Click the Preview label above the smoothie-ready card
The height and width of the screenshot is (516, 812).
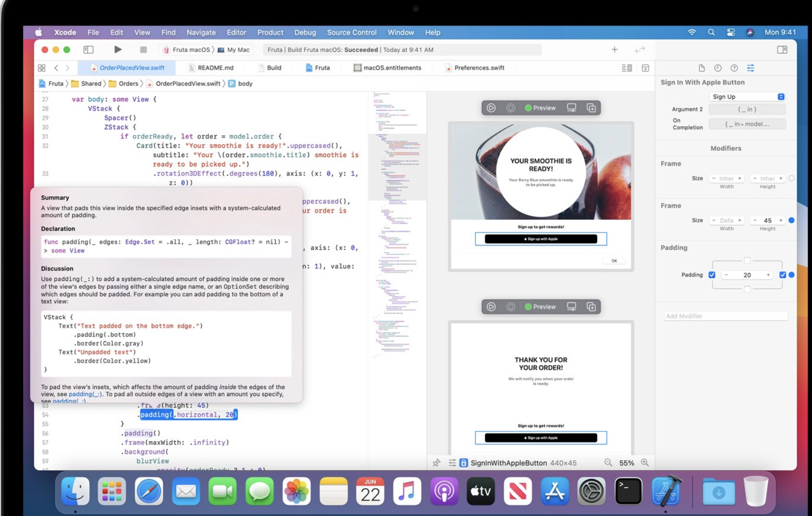click(x=541, y=108)
